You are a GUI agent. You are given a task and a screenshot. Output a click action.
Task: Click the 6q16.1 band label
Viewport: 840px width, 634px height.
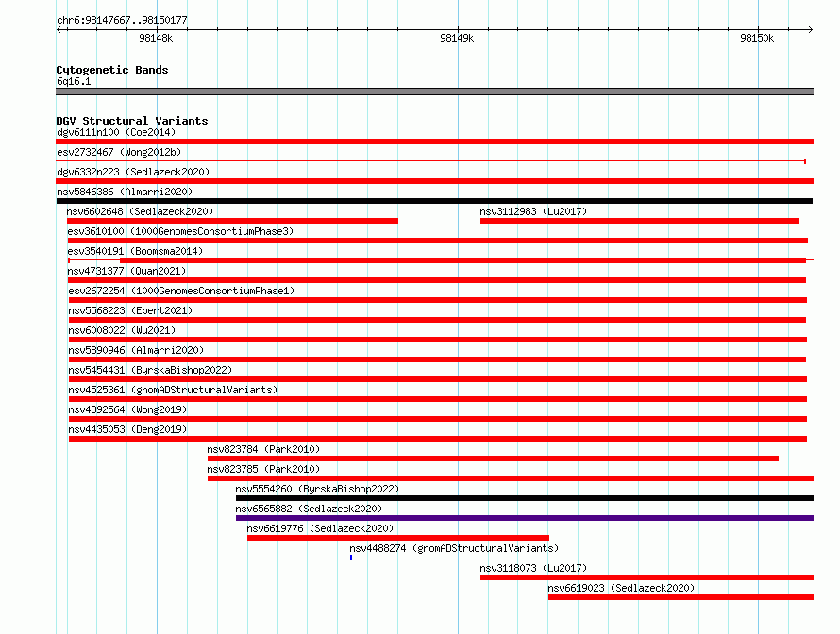pos(74,81)
